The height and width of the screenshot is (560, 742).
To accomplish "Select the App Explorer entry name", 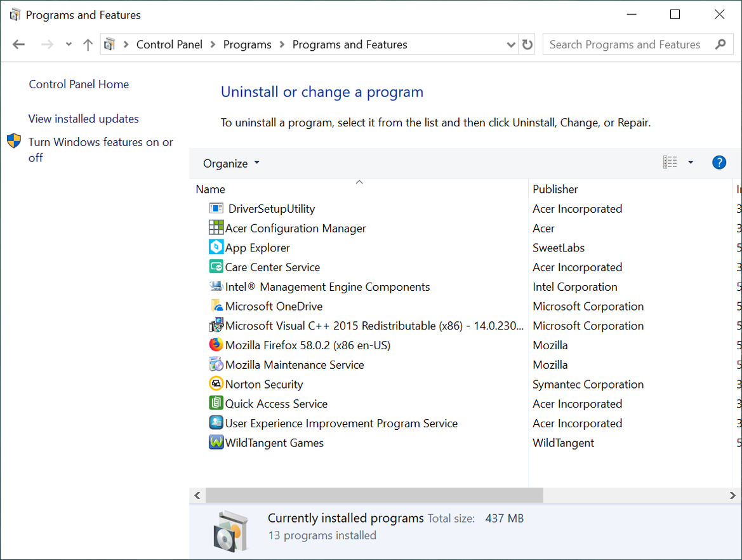I will (258, 248).
